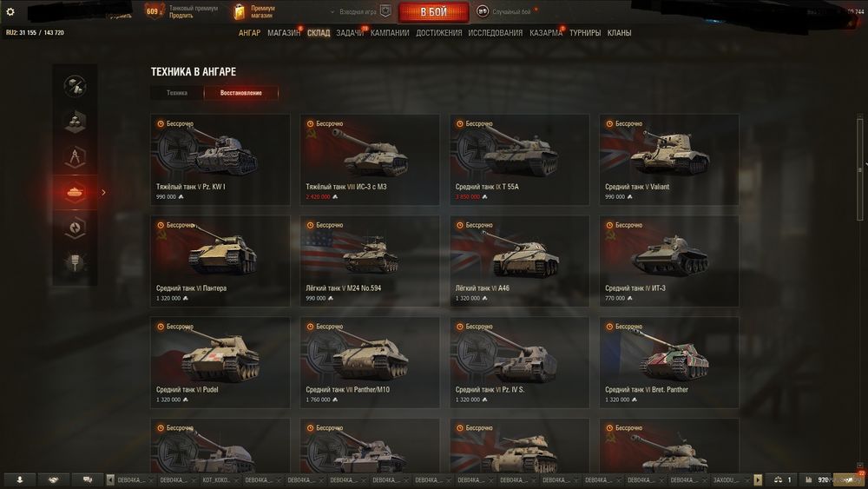The image size is (868, 489).
Task: Open the personal reserves lightning icon
Action: click(75, 228)
